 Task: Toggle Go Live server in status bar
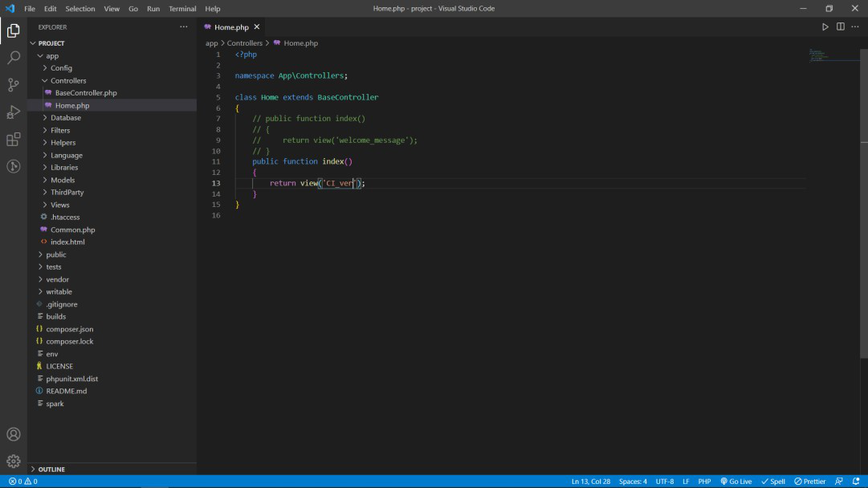coord(736,482)
